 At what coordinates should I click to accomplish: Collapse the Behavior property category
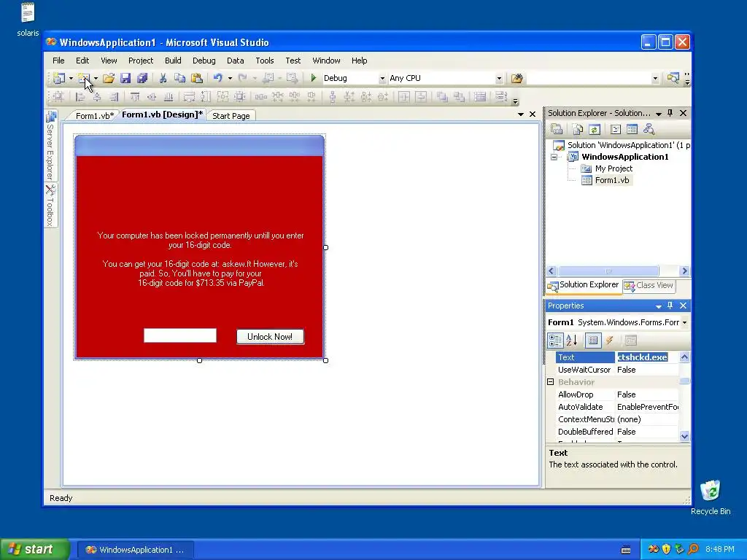(551, 382)
